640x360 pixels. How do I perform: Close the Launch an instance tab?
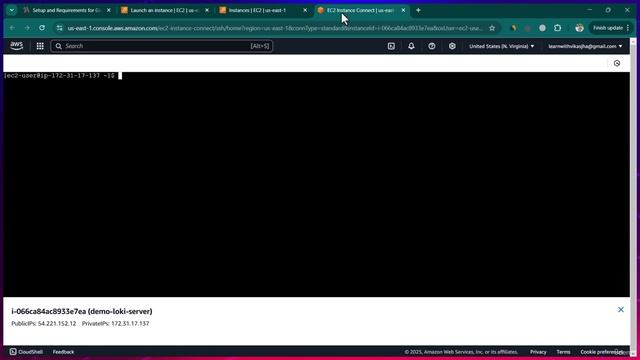207,10
